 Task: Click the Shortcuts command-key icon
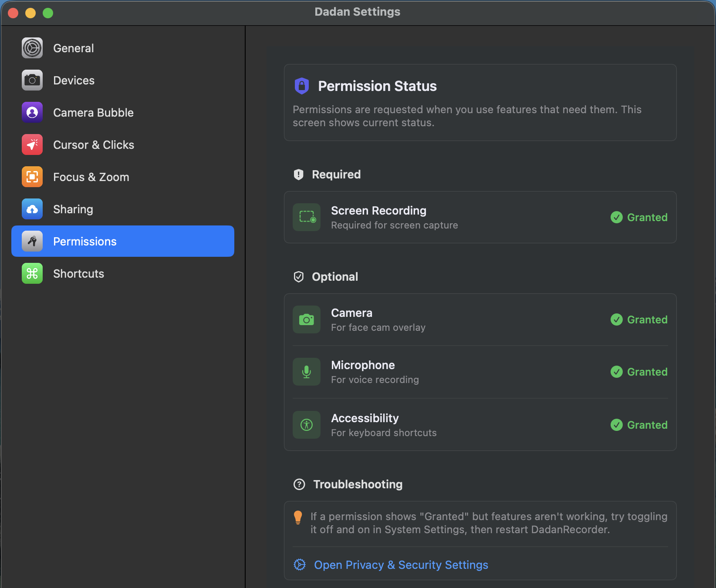pyautogui.click(x=32, y=273)
